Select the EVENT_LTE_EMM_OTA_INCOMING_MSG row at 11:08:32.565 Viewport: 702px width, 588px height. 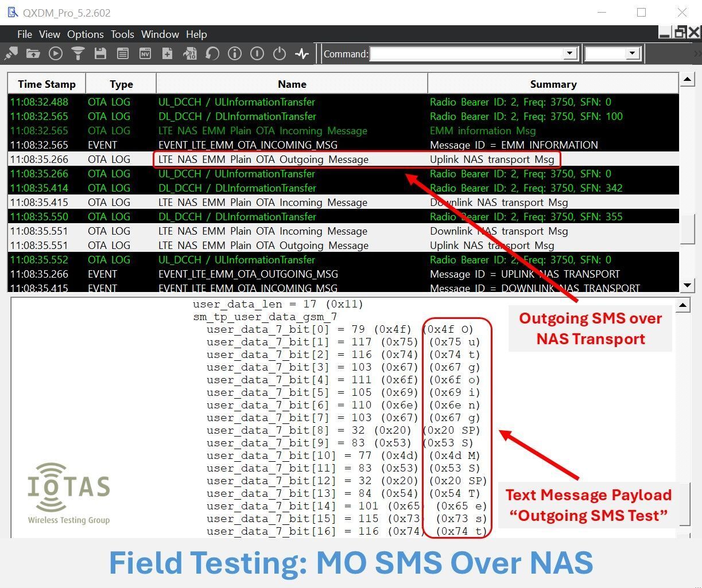pos(343,145)
